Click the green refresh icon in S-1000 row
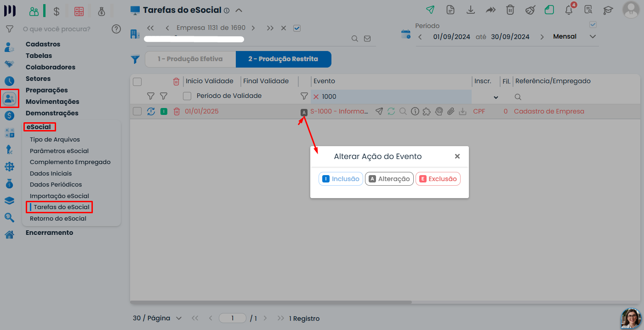 [x=391, y=111]
